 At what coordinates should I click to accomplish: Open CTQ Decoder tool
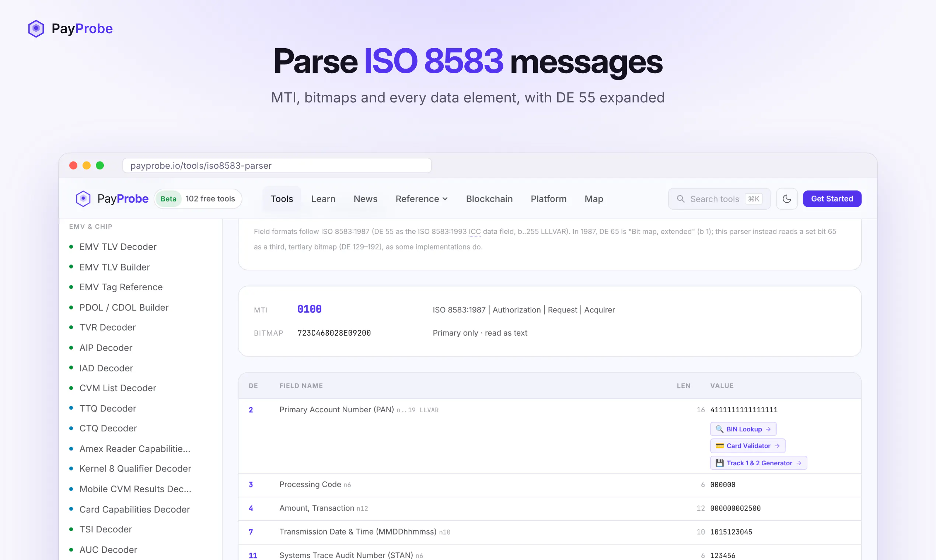[x=108, y=428]
